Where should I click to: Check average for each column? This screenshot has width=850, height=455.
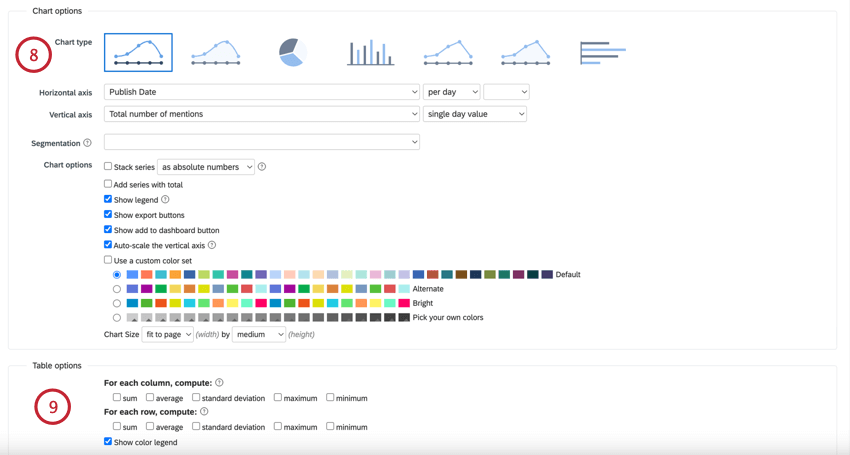tap(150, 398)
